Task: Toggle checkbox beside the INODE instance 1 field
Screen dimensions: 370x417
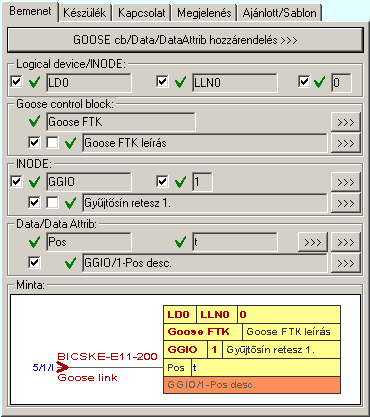Action: (162, 181)
